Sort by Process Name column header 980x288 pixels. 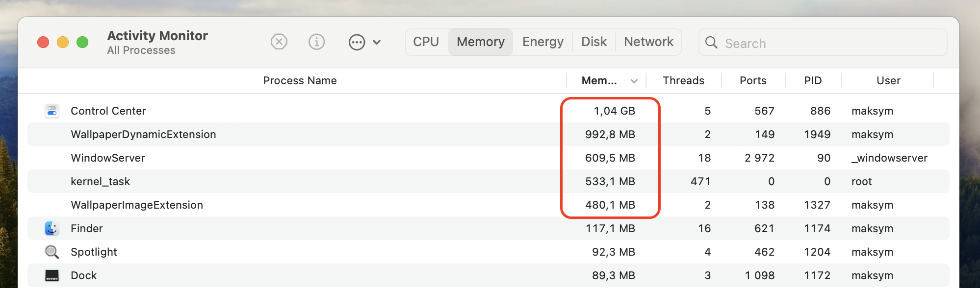tap(300, 81)
